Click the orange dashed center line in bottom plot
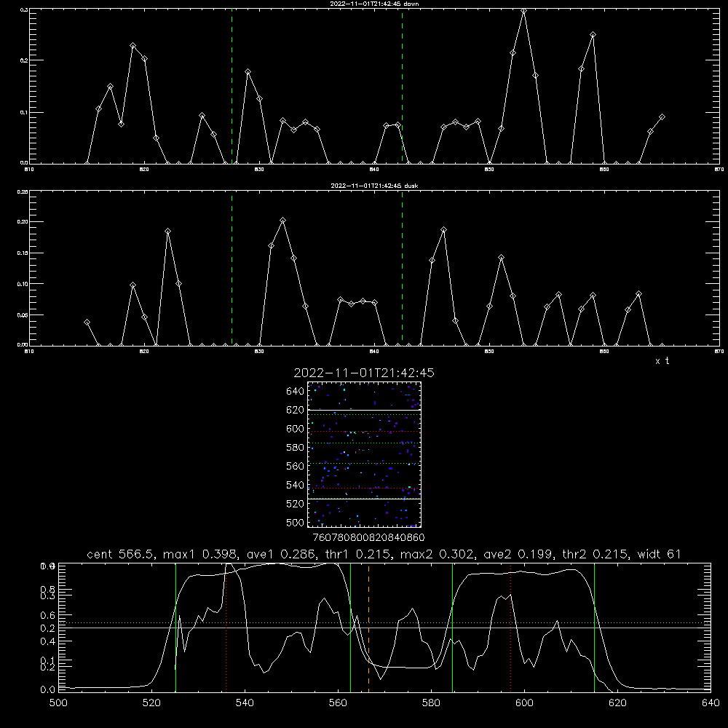 (368, 628)
